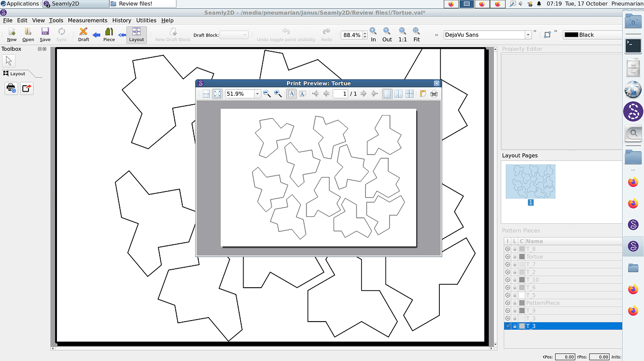Open the Measurements menu
This screenshot has height=361, width=644.
[88, 20]
